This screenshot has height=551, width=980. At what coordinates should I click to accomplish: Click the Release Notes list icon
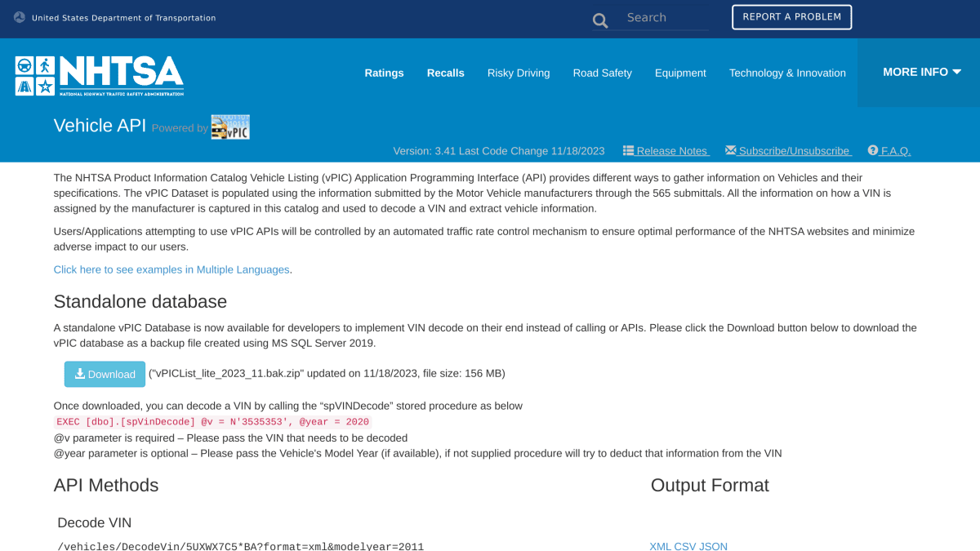click(x=629, y=150)
